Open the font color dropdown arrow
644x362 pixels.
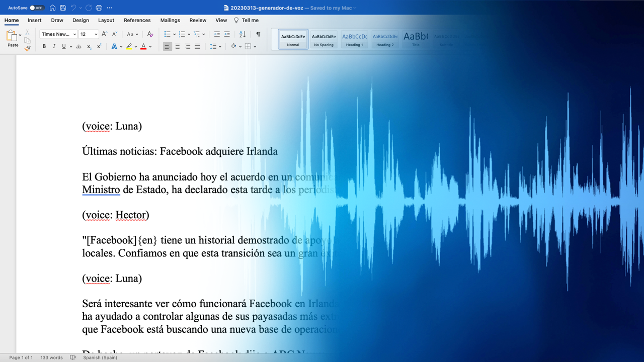coord(150,47)
